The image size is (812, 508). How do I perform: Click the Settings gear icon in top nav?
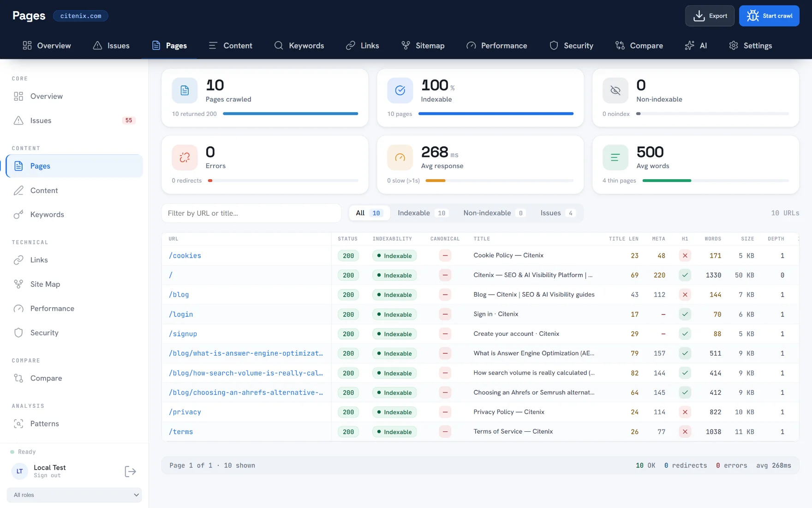pos(734,45)
